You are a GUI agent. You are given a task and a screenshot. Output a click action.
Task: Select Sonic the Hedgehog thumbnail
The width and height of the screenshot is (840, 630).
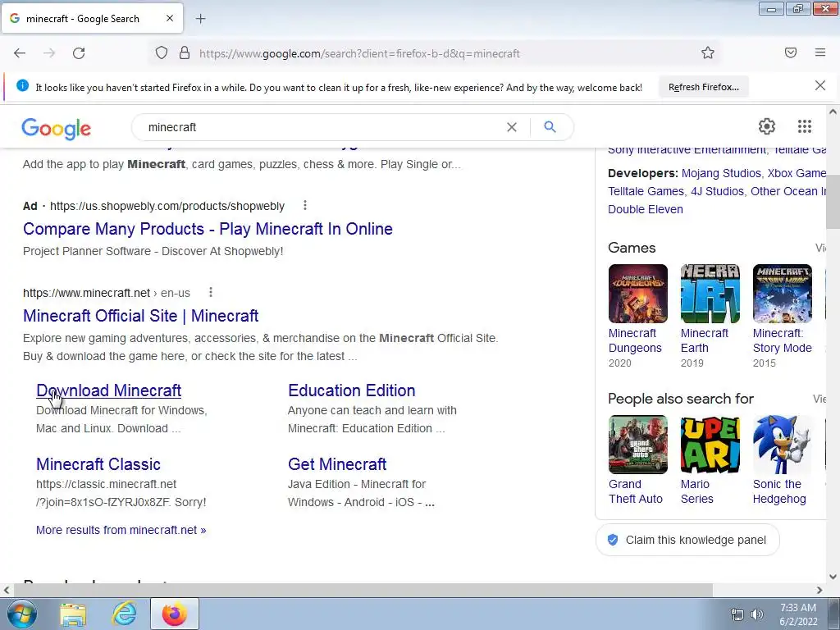coord(782,445)
